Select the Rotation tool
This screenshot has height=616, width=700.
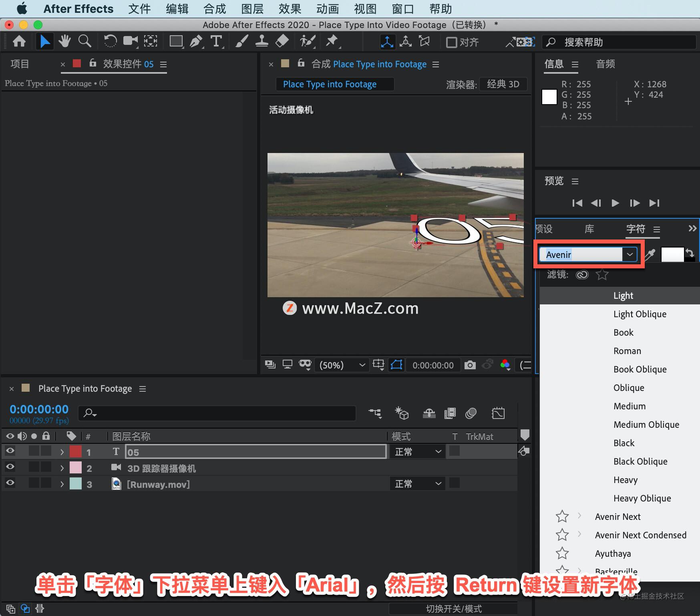(x=110, y=42)
